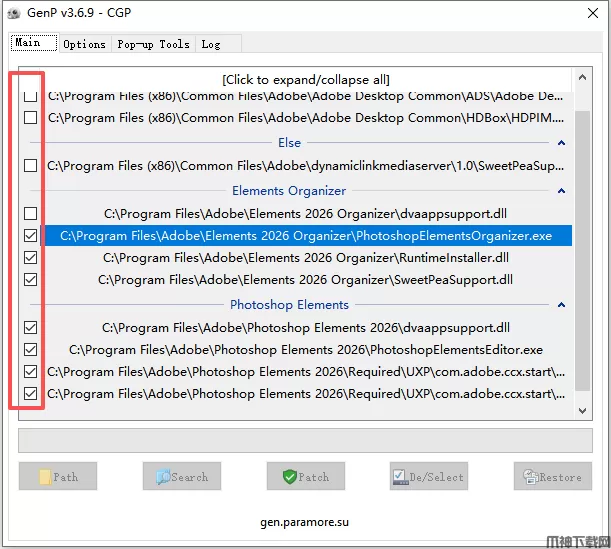Click the Photoshop Elements group heading

click(289, 305)
